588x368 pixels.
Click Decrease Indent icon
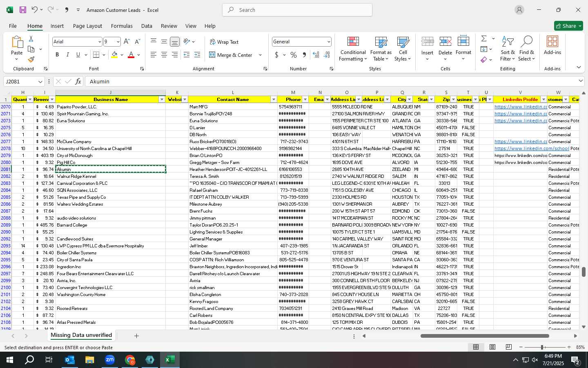(187, 55)
